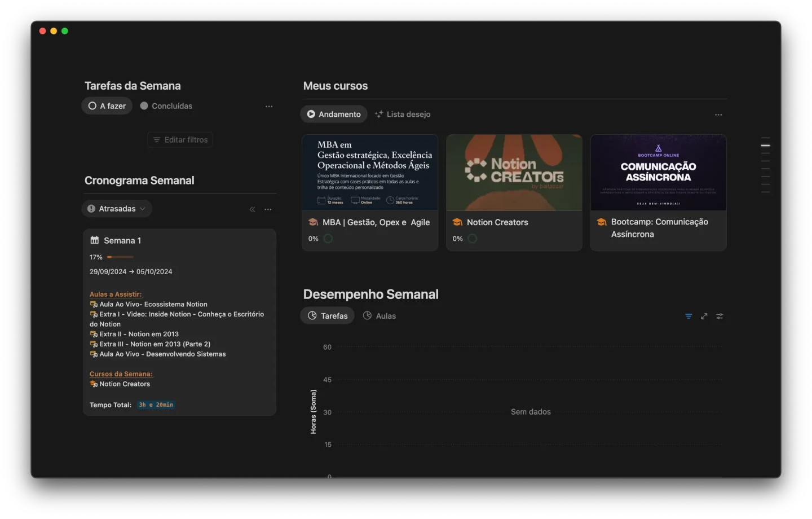
Task: Expand the Atrasadas view dropdown
Action: coord(117,209)
